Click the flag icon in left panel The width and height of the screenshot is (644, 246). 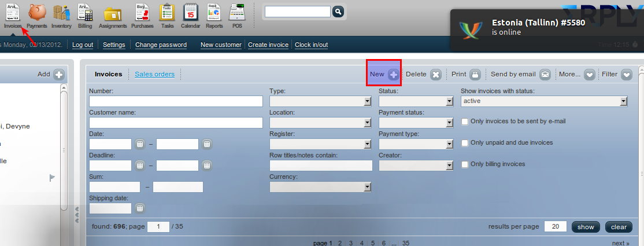coord(52,178)
